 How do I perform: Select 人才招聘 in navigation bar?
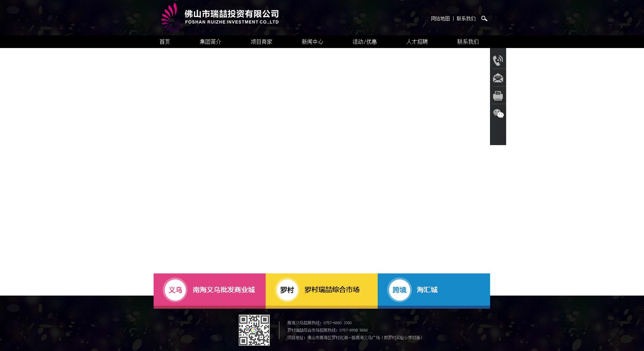417,42
